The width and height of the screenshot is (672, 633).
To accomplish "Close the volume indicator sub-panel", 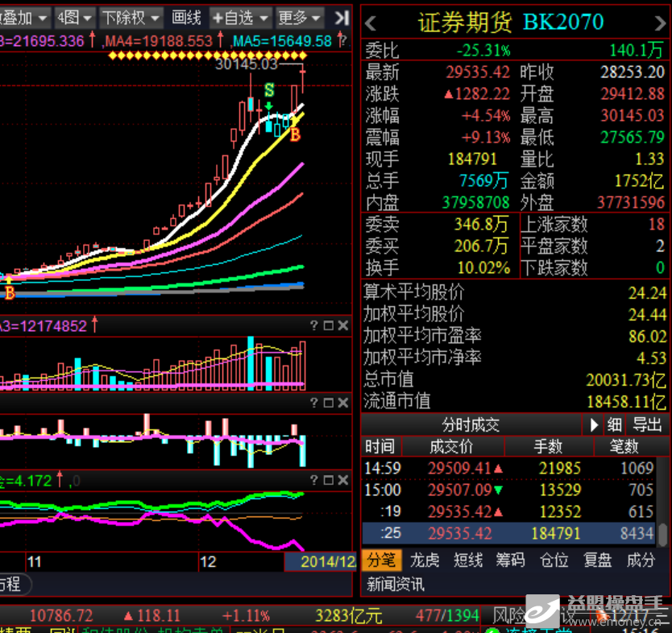I will pos(342,325).
